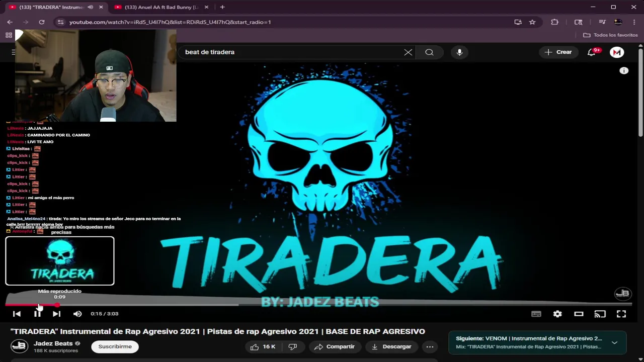The width and height of the screenshot is (644, 362).
Task: Open Crear menu
Action: pos(558,52)
